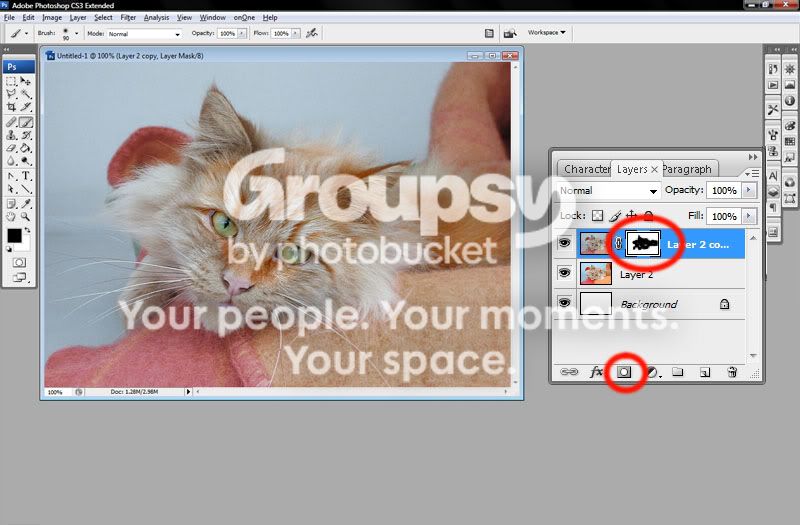The width and height of the screenshot is (800, 525).
Task: Open Flow arrow in options bar
Action: point(295,34)
